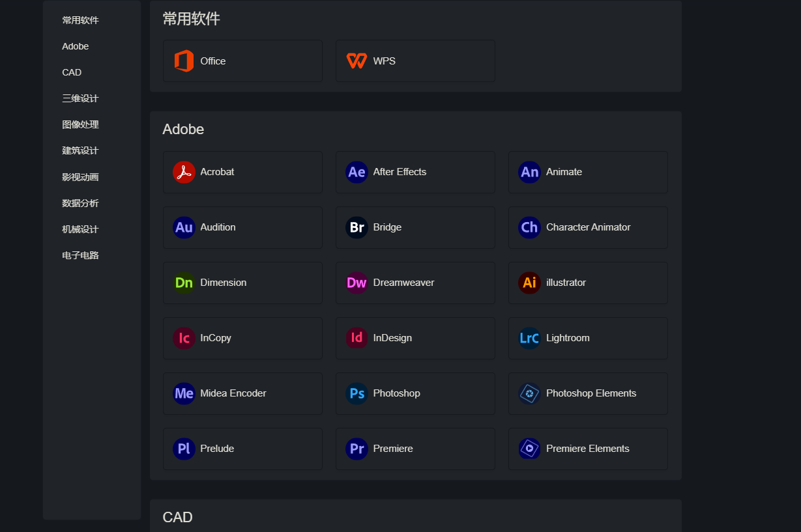Click the Dimension Dn icon
Viewport: 801px width, 532px height.
coord(184,283)
